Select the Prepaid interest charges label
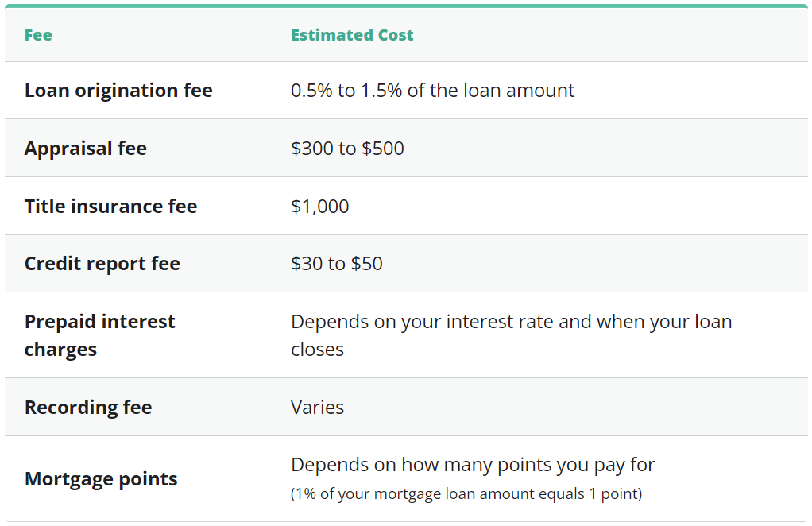Screen dimensions: 812x526 [99, 335]
